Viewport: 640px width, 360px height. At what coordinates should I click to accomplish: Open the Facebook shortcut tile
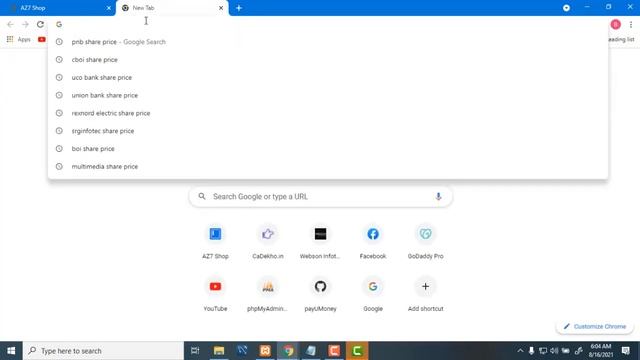373,242
